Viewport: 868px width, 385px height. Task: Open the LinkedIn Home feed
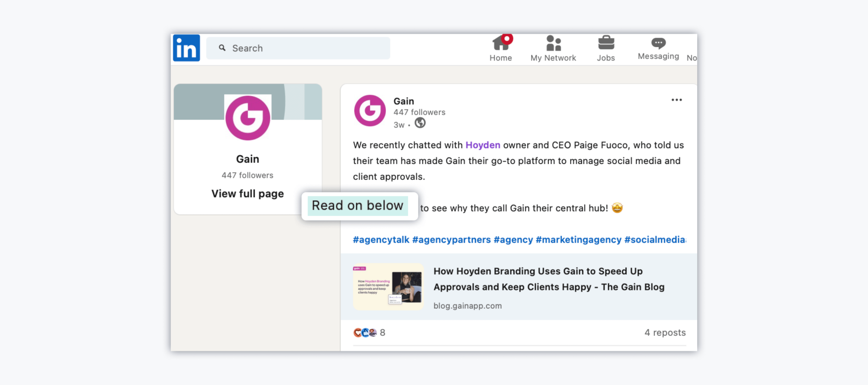[501, 47]
